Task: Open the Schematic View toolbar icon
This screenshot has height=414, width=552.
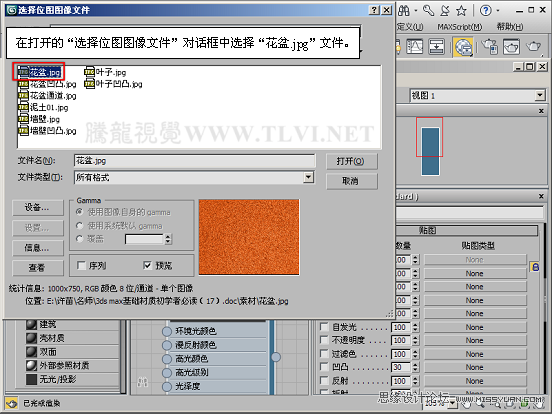Action: pos(437,46)
